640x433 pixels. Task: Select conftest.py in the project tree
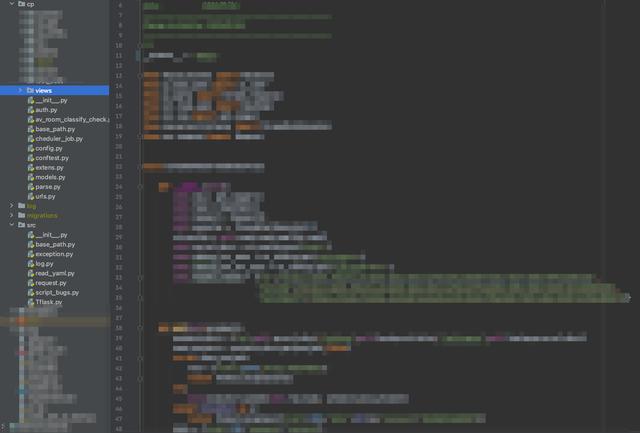tap(52, 158)
